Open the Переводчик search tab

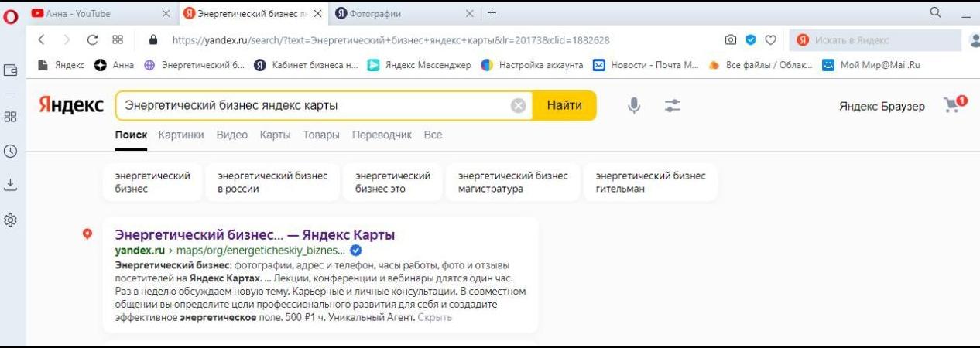(x=382, y=135)
